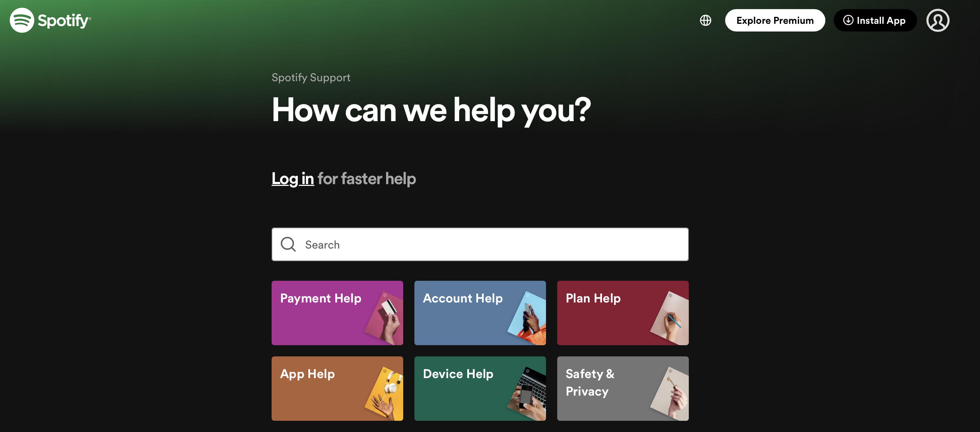
Task: Open the App Help category
Action: [337, 388]
